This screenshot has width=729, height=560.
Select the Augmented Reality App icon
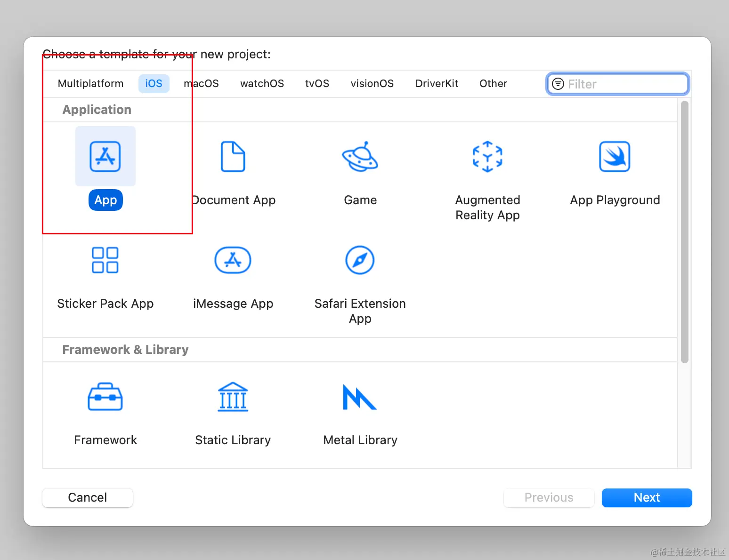[x=487, y=156]
